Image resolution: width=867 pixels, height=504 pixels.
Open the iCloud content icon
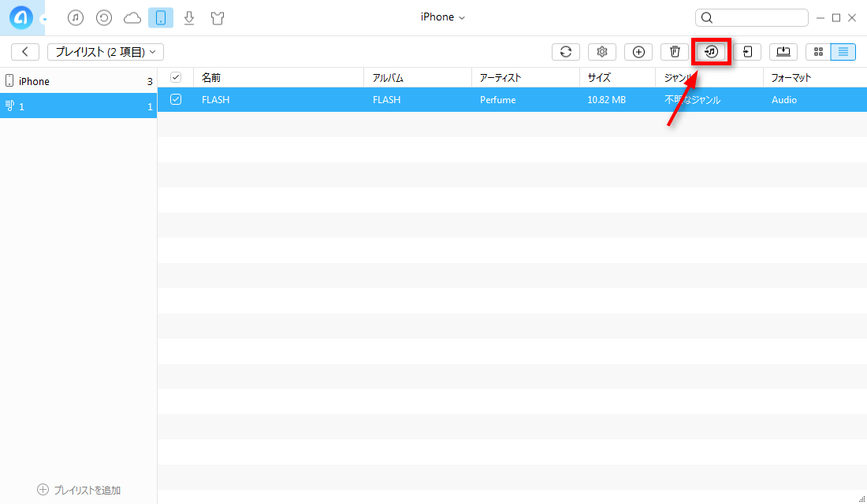132,18
